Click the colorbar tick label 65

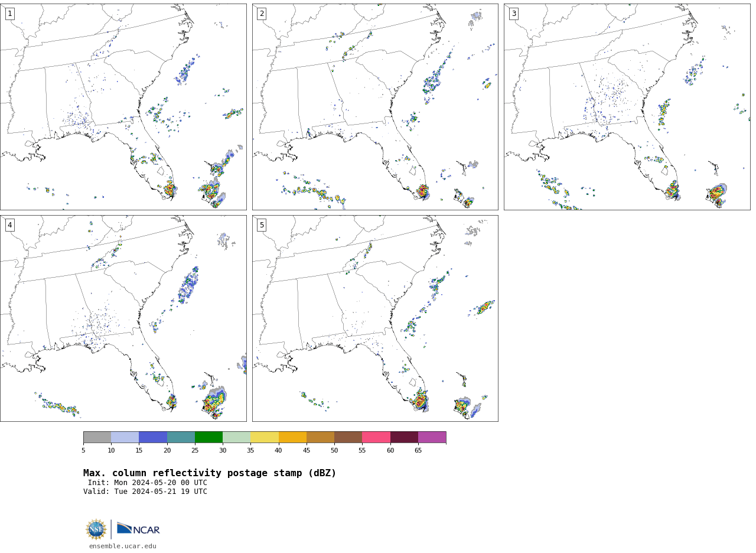[x=418, y=451]
